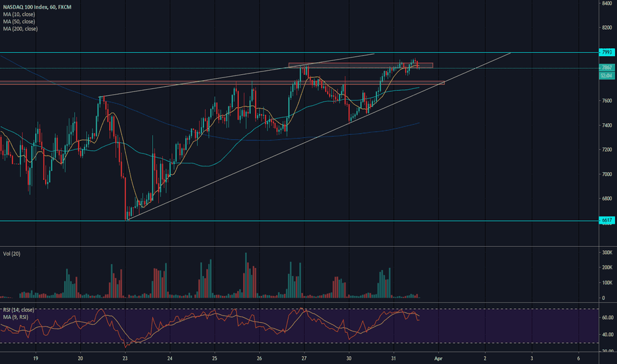Click date label 6 on time axis
617x364 pixels.
(x=579, y=359)
